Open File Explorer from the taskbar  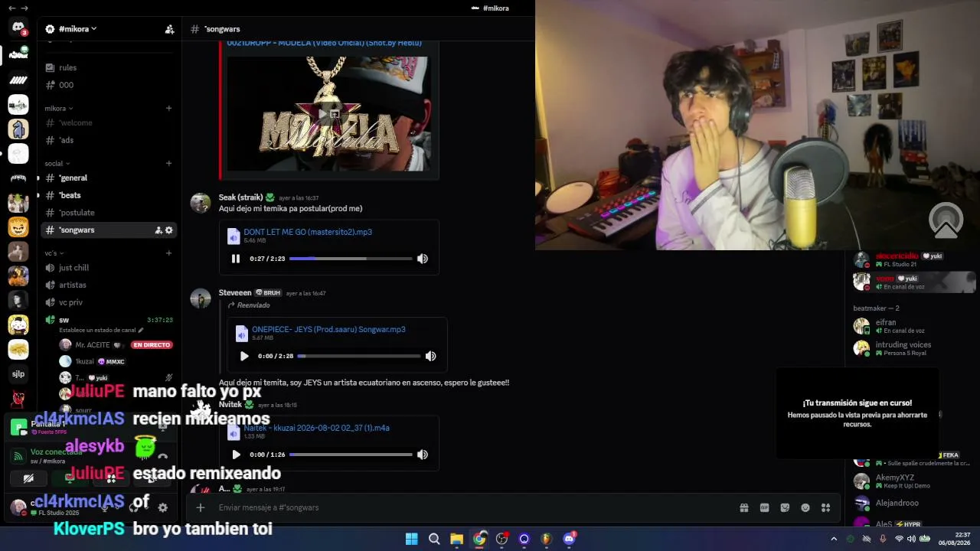coord(456,539)
